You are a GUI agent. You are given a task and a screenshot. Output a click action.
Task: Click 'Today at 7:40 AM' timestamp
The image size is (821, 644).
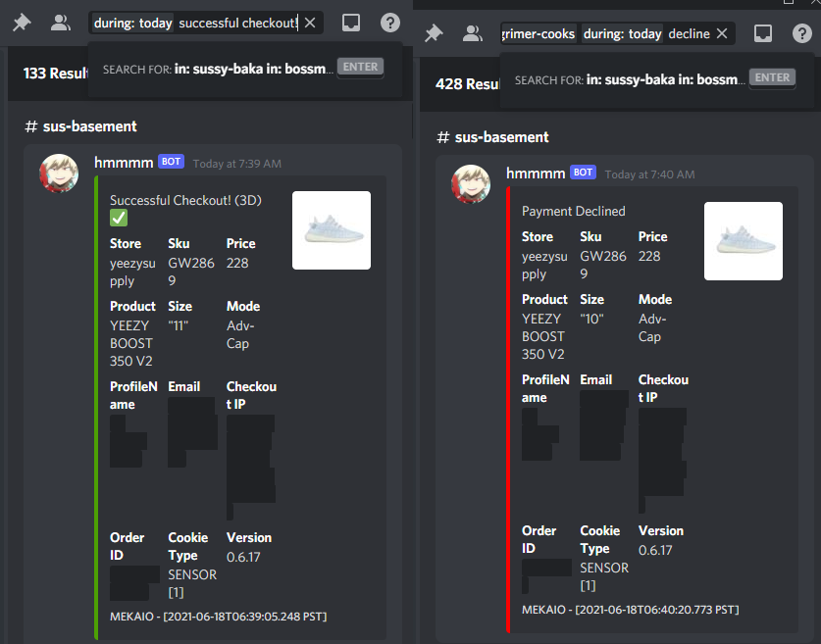point(649,174)
